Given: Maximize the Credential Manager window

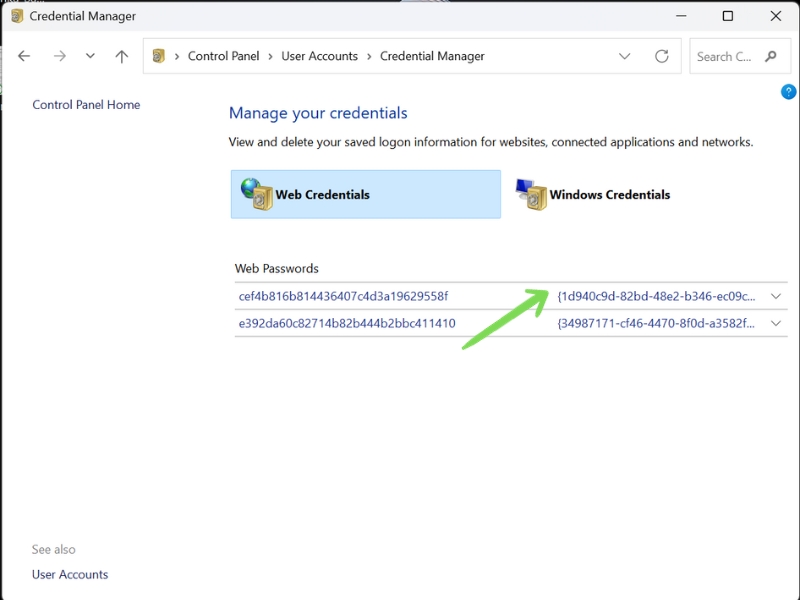Looking at the screenshot, I should pos(728,16).
